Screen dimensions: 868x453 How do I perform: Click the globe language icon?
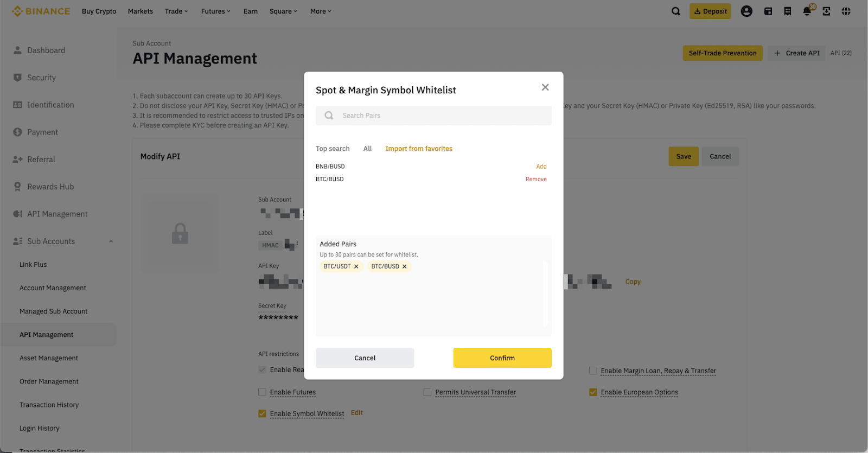(846, 11)
